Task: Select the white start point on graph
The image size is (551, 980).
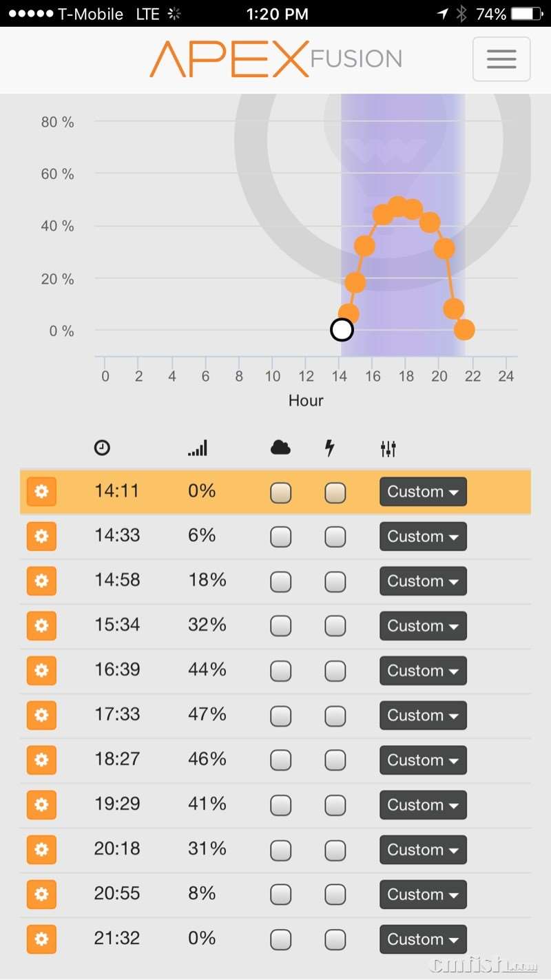Action: tap(342, 330)
